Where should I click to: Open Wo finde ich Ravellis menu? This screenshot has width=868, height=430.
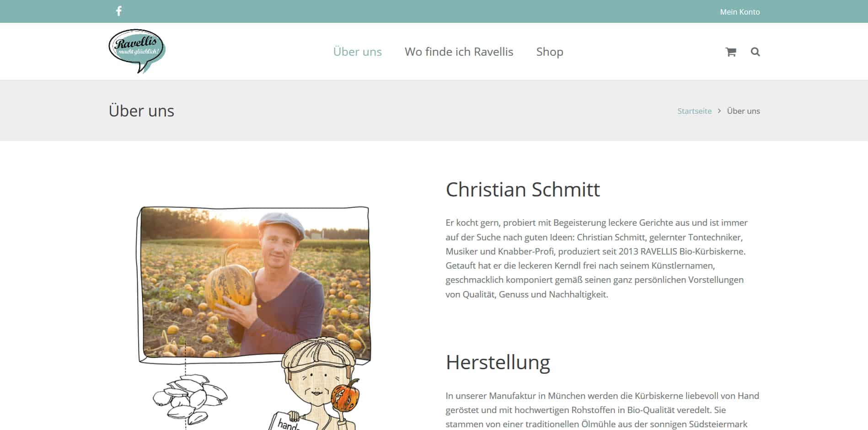click(x=459, y=52)
